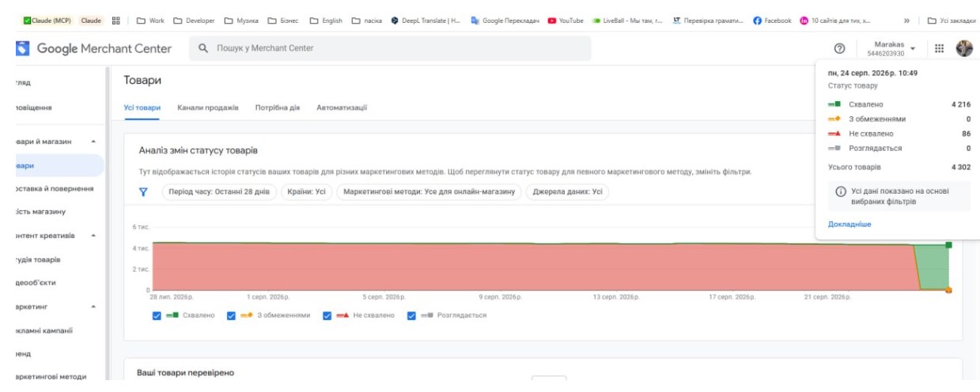Click the orange chart endpoint marker
The image size is (980, 392).
pyautogui.click(x=948, y=290)
